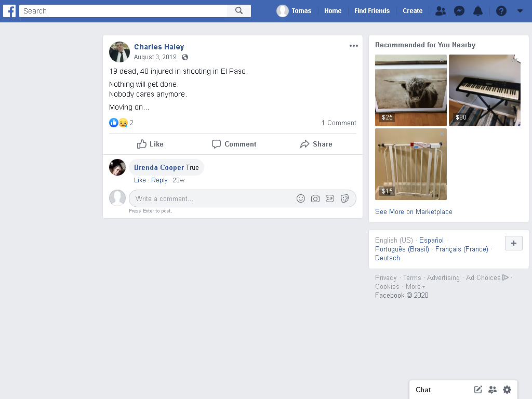Image resolution: width=532 pixels, height=399 pixels.
Task: Expand the account menu arrow
Action: pos(520,11)
